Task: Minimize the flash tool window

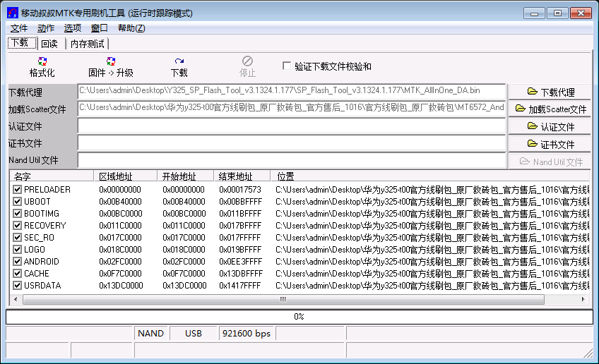Action: click(x=534, y=13)
